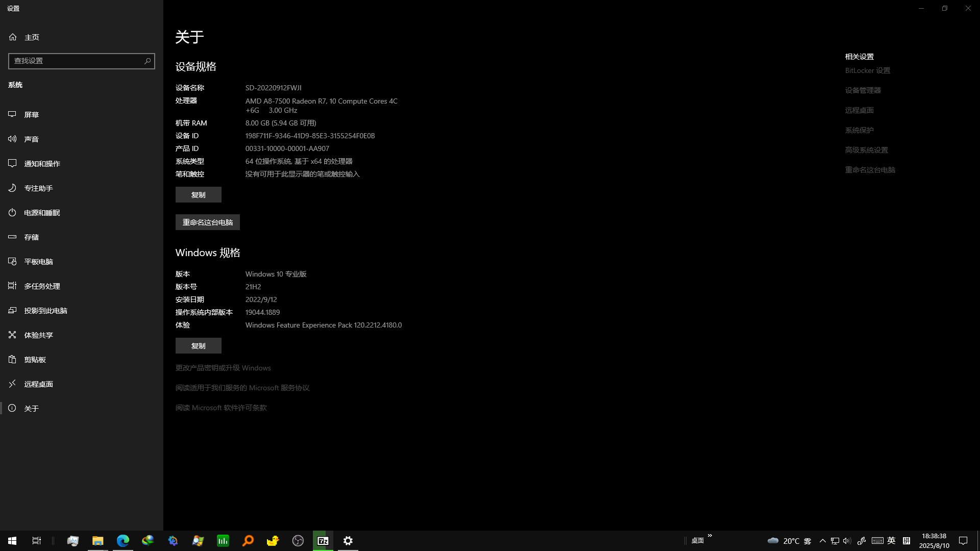
Task: Open network status tray icon
Action: [835, 541]
